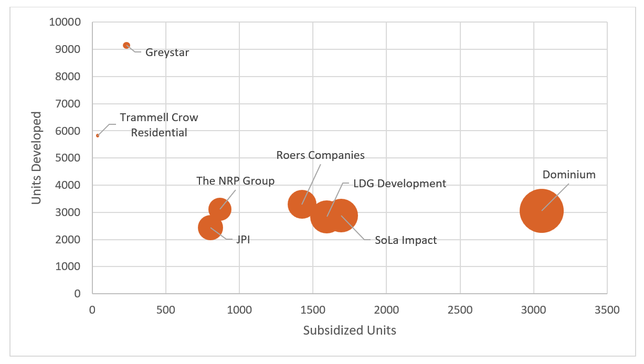
Task: Click the Greystar label text
Action: click(x=167, y=52)
